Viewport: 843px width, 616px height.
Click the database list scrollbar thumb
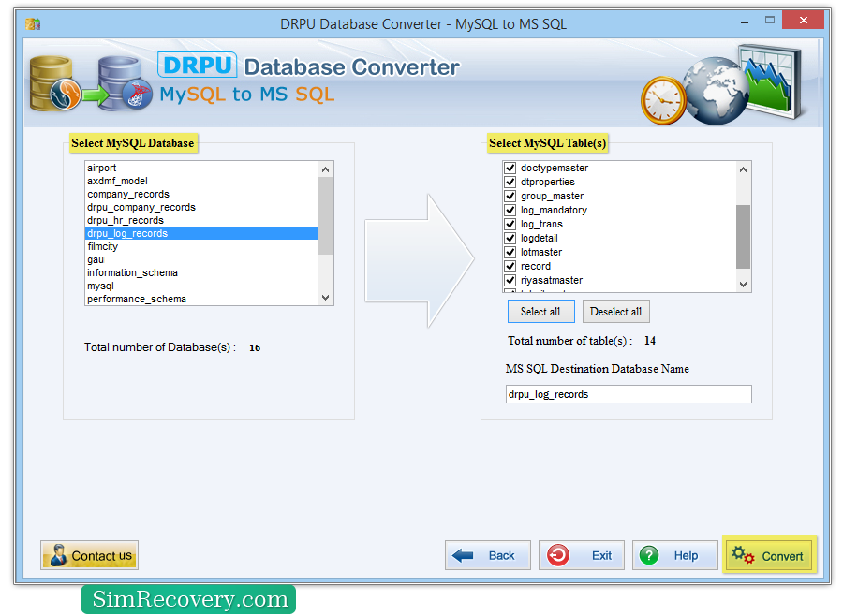coord(325,215)
